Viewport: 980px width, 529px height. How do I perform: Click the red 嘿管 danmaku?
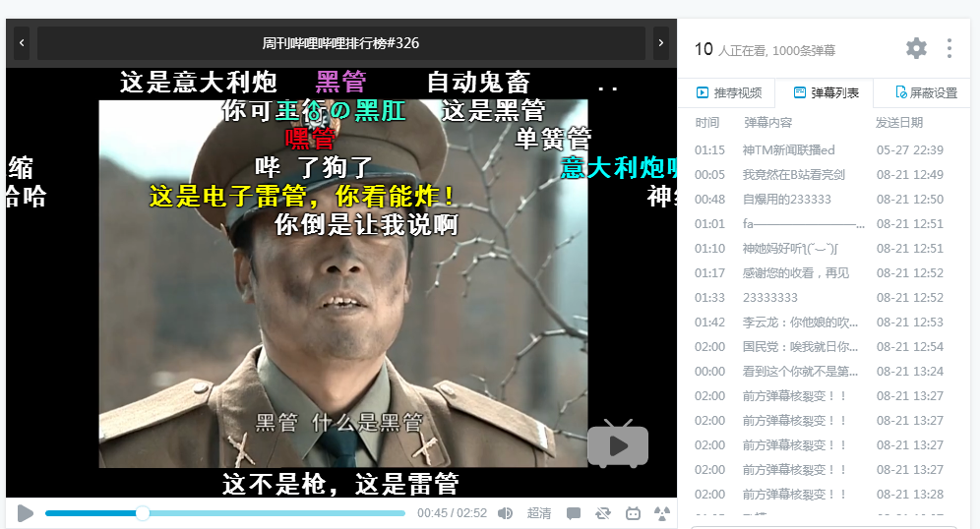pos(311,139)
